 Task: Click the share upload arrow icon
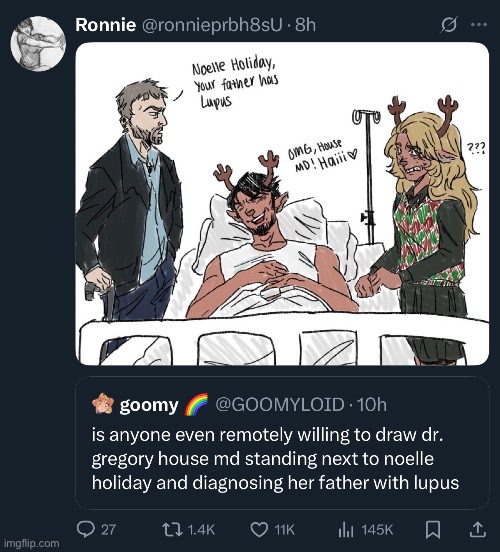(x=479, y=529)
